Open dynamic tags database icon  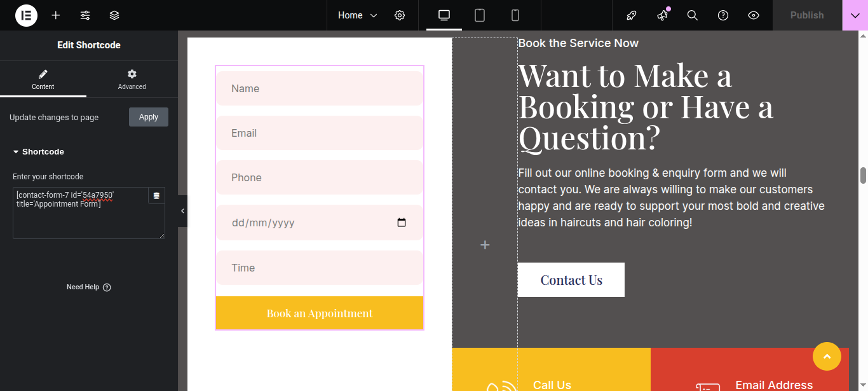pyautogui.click(x=156, y=196)
